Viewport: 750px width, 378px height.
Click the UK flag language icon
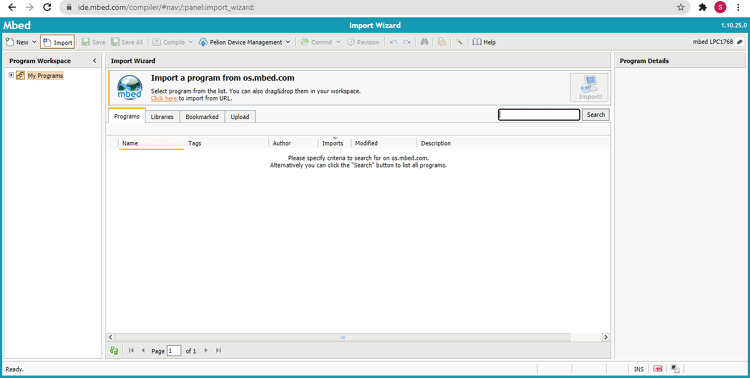point(658,368)
